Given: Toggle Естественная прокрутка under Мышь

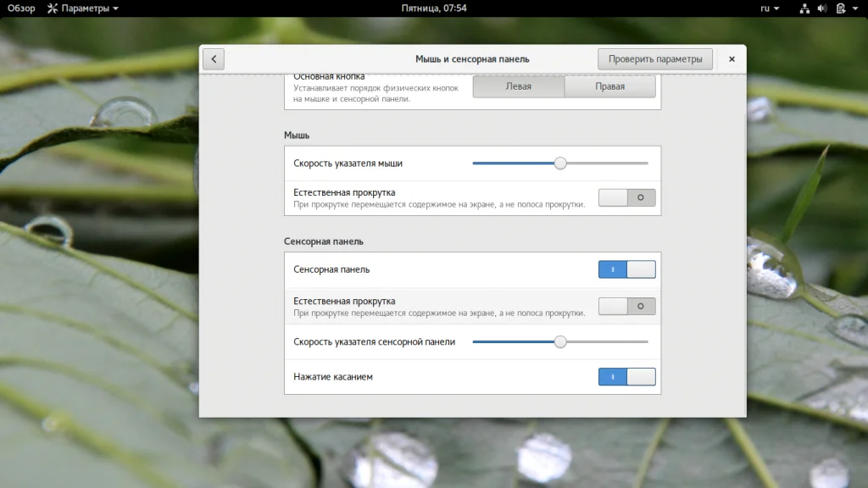Looking at the screenshot, I should point(626,197).
